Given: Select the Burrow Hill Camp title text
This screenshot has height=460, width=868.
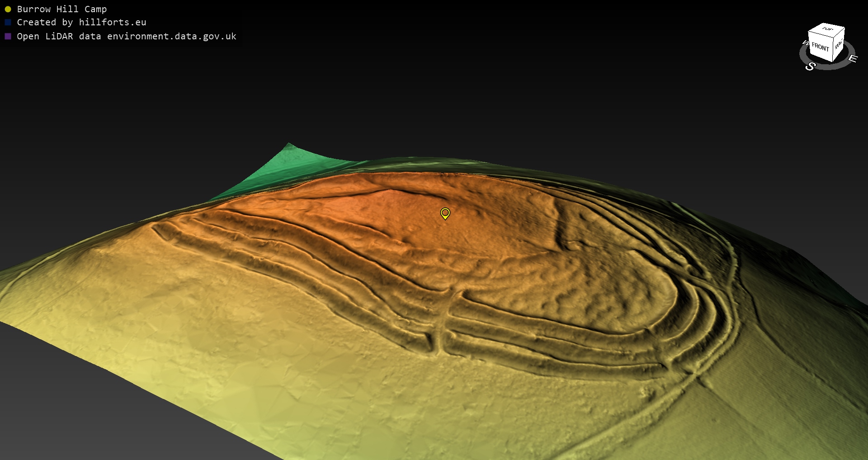Looking at the screenshot, I should point(61,9).
